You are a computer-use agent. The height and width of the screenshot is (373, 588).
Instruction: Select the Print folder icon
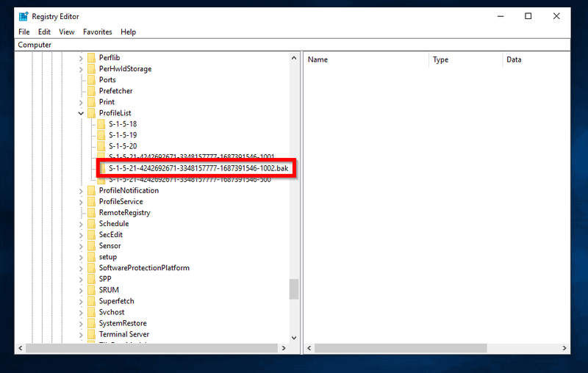[x=91, y=102]
